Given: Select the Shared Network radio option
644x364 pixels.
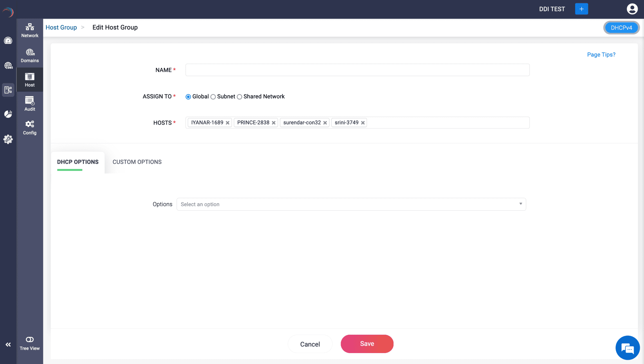Looking at the screenshot, I should (x=240, y=97).
